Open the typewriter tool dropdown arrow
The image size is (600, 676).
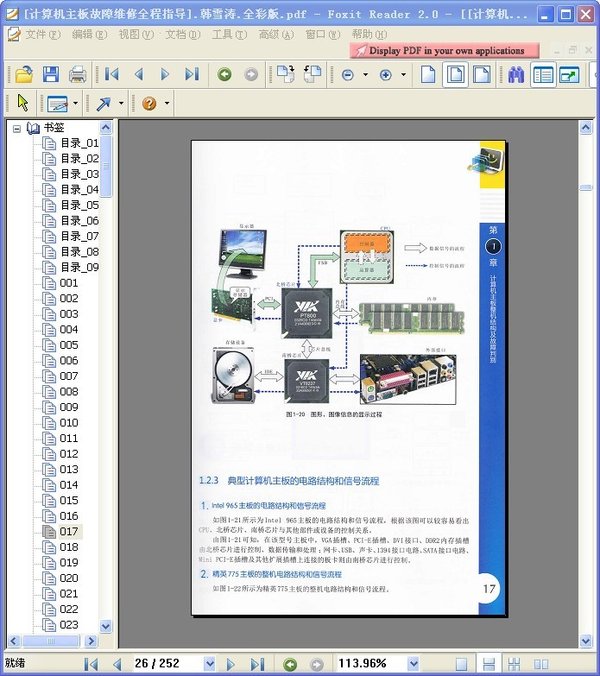tap(75, 103)
